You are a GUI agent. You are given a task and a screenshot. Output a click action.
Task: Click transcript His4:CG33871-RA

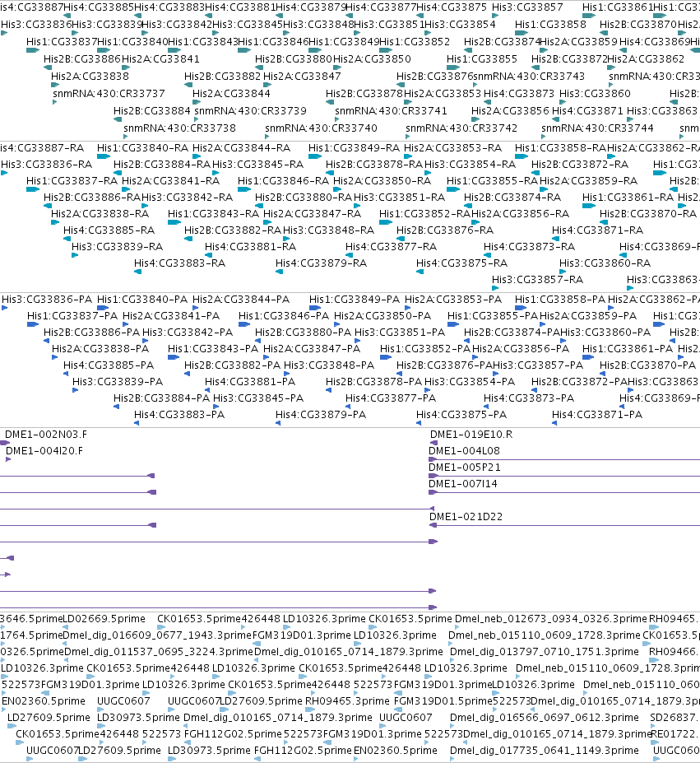point(597,230)
